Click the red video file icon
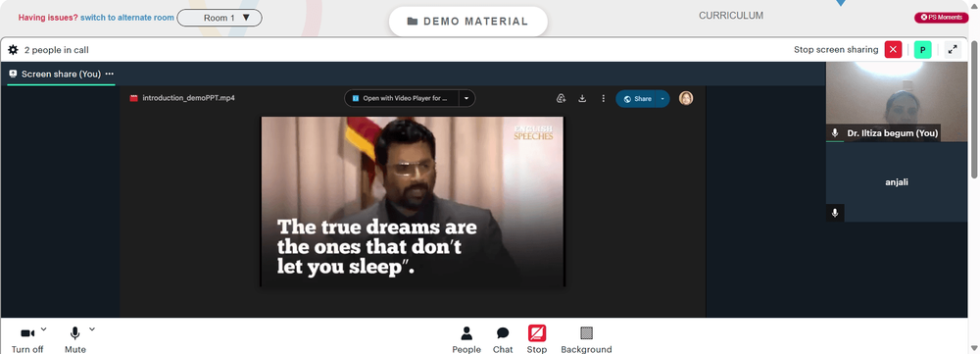980x354 pixels. 133,98
